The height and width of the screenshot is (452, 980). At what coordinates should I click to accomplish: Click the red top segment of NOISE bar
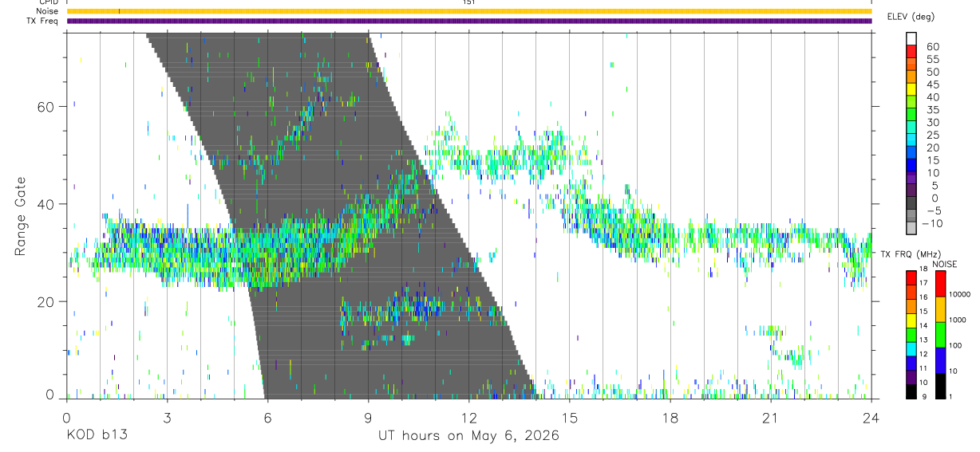(941, 284)
